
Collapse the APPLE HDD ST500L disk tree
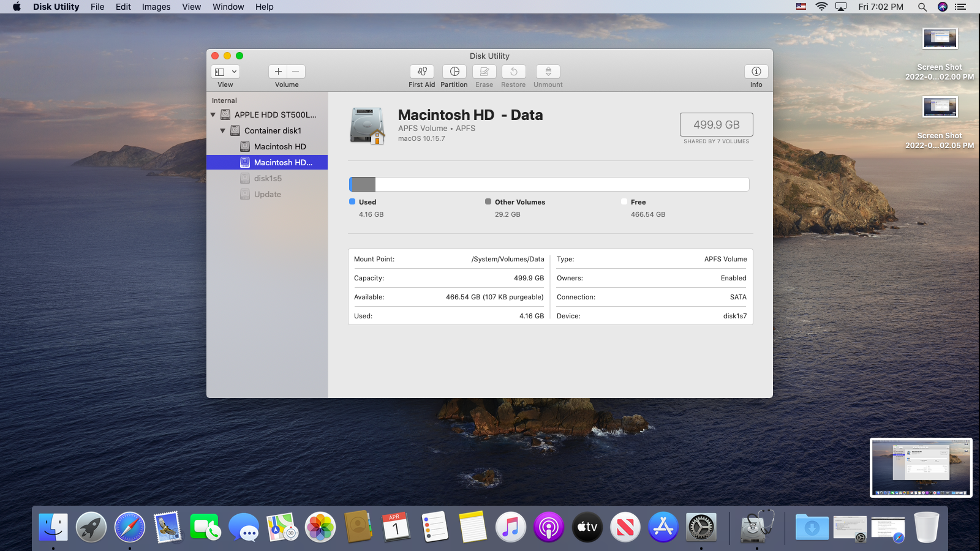click(213, 114)
